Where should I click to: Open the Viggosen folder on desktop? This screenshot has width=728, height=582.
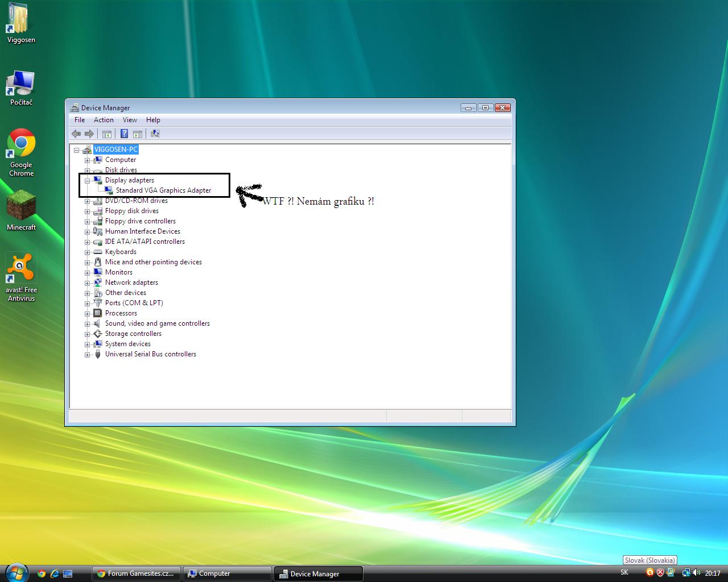point(21,24)
